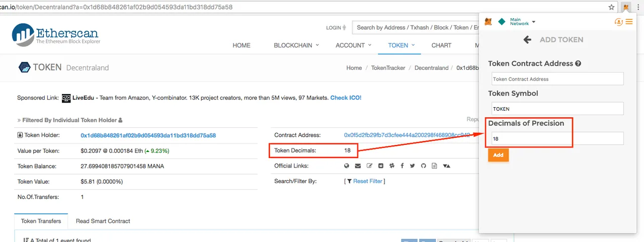The width and height of the screenshot is (644, 242).
Task: Click the value "$0.2097 @ 0.000184 Eth"
Action: click(x=111, y=150)
